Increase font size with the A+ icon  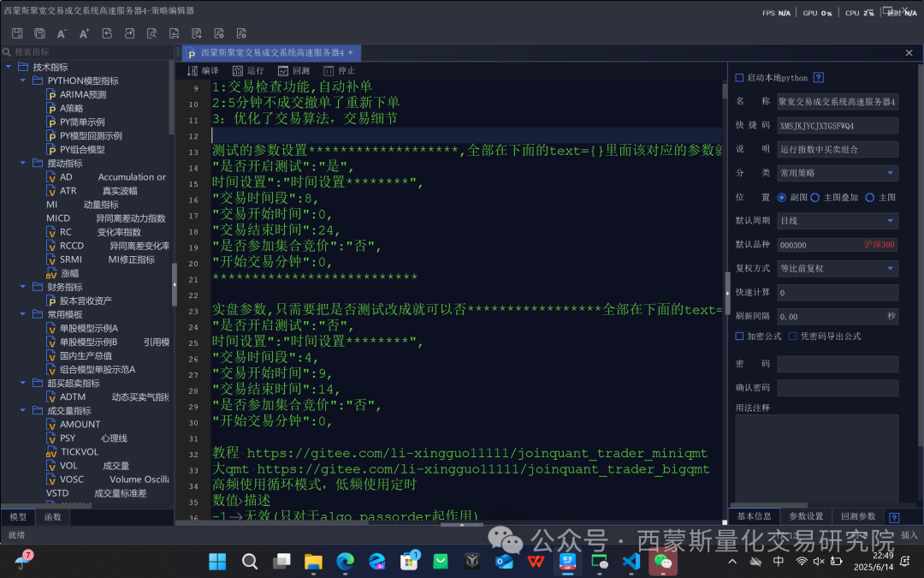(x=84, y=33)
